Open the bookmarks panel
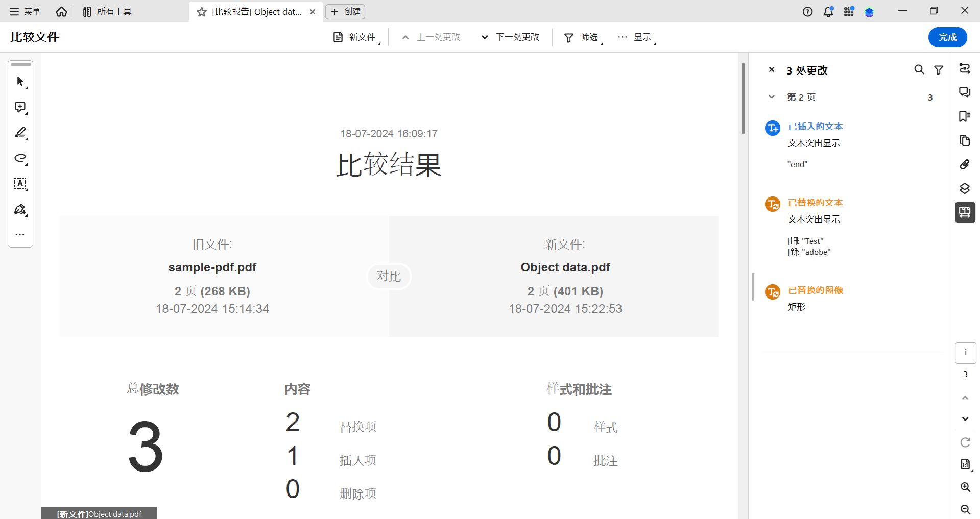Screen dimensions: 980x519 (x=965, y=116)
